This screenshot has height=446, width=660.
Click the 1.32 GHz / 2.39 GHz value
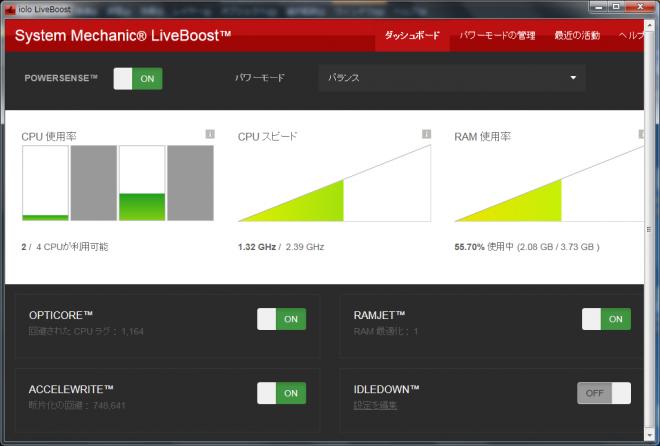coord(281,247)
